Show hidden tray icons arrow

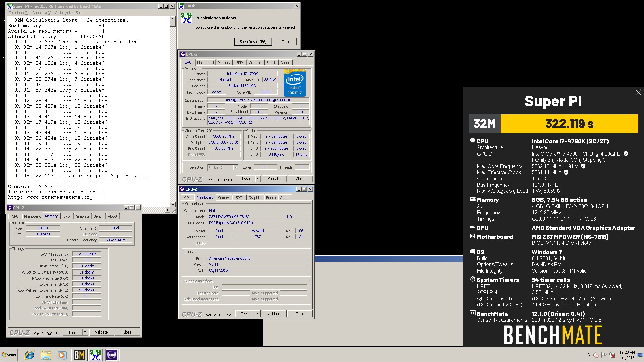[589, 355]
